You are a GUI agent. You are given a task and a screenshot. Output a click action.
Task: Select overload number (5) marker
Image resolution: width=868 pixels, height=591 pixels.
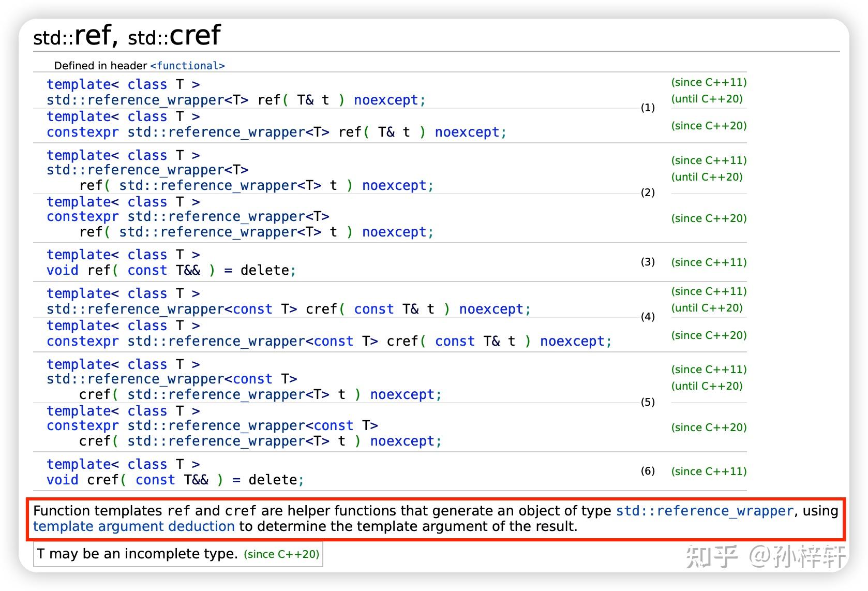point(648,402)
